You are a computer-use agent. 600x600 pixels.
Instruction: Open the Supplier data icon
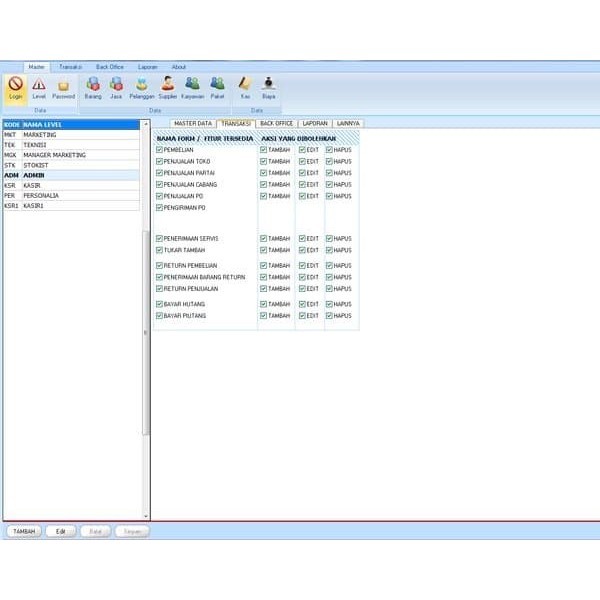tap(168, 88)
